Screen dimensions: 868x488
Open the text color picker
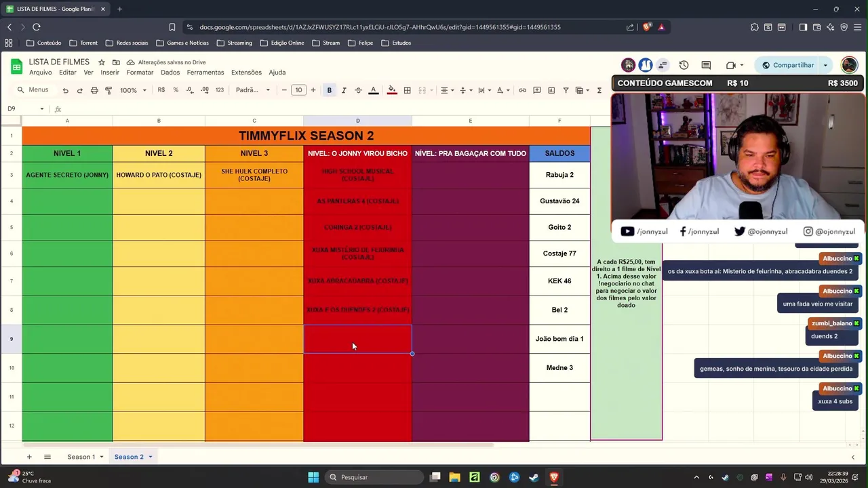(x=373, y=90)
